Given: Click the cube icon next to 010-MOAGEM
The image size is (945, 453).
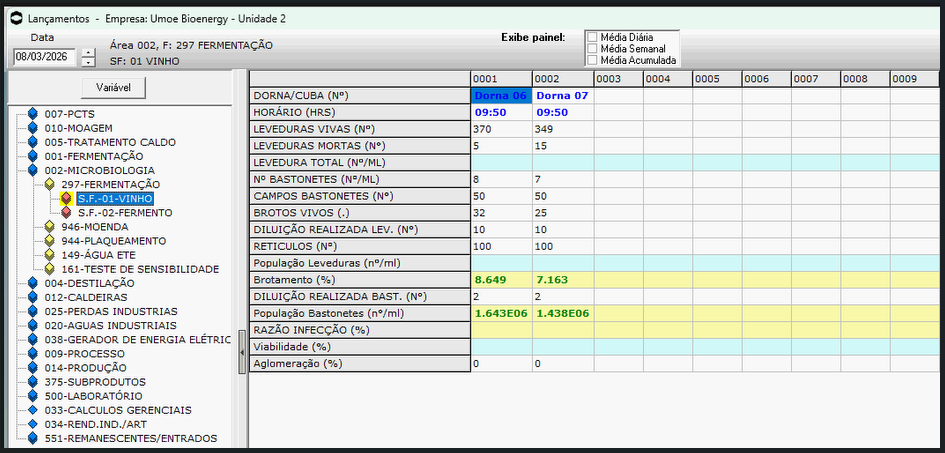Looking at the screenshot, I should [33, 128].
